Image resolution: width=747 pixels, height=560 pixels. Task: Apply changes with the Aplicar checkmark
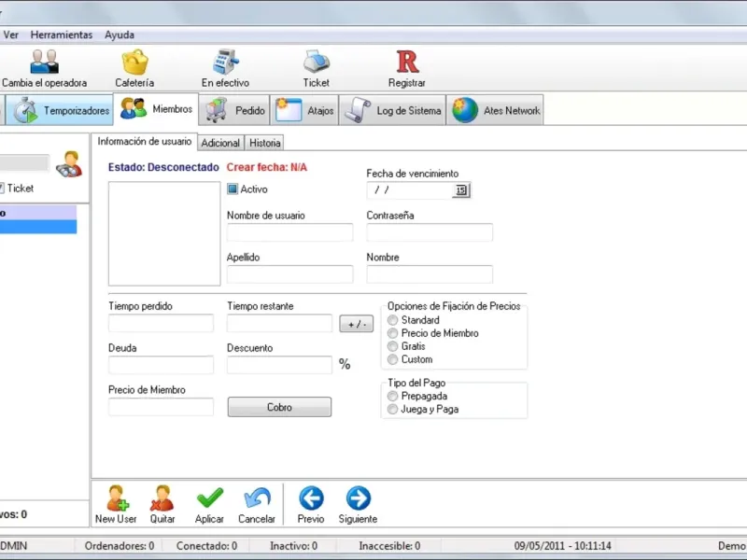pyautogui.click(x=209, y=498)
